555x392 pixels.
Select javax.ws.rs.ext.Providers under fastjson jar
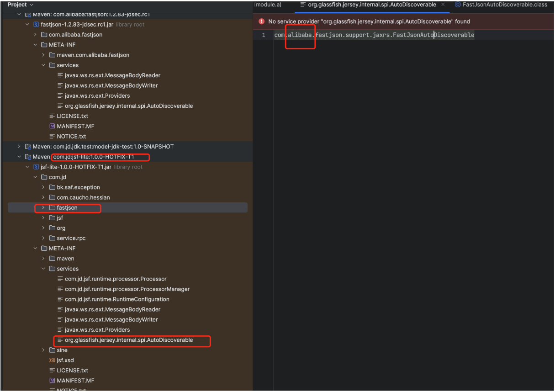[97, 95]
